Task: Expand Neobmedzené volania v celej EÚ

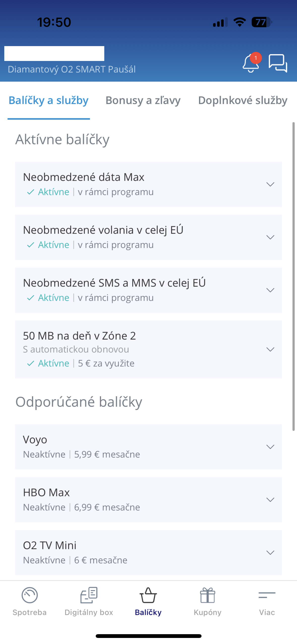Action: pos(270,237)
